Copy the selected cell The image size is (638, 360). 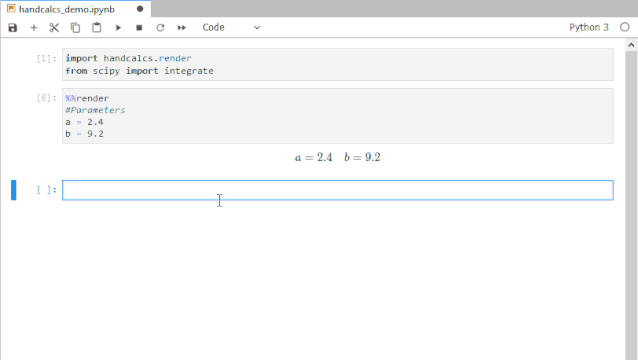click(75, 28)
